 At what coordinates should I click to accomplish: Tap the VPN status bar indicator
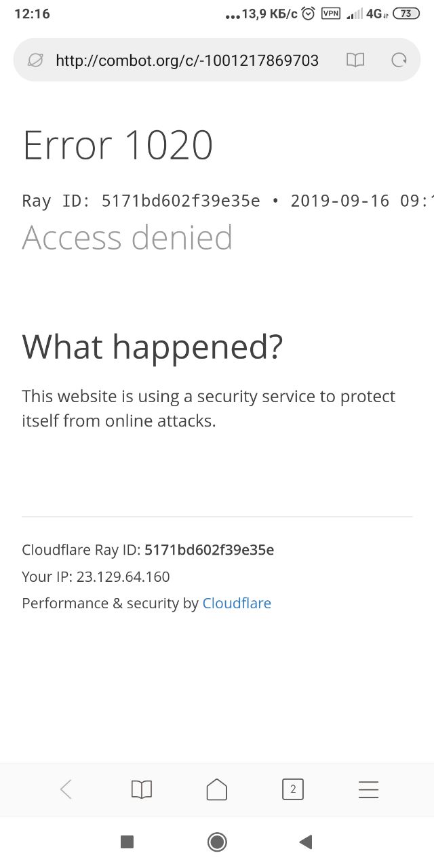(x=330, y=14)
